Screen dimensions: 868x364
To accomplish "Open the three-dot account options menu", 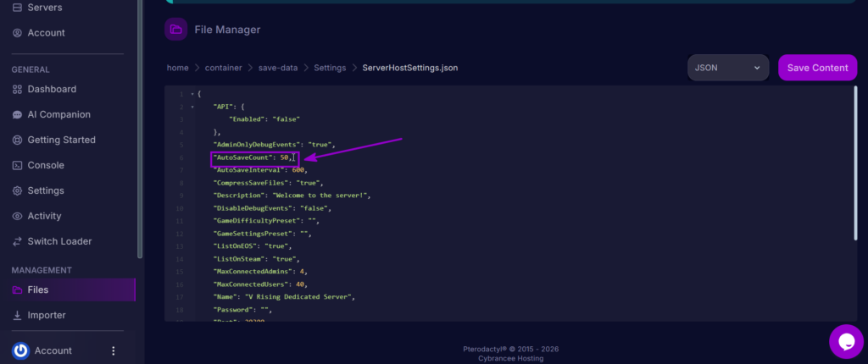I will (x=114, y=350).
